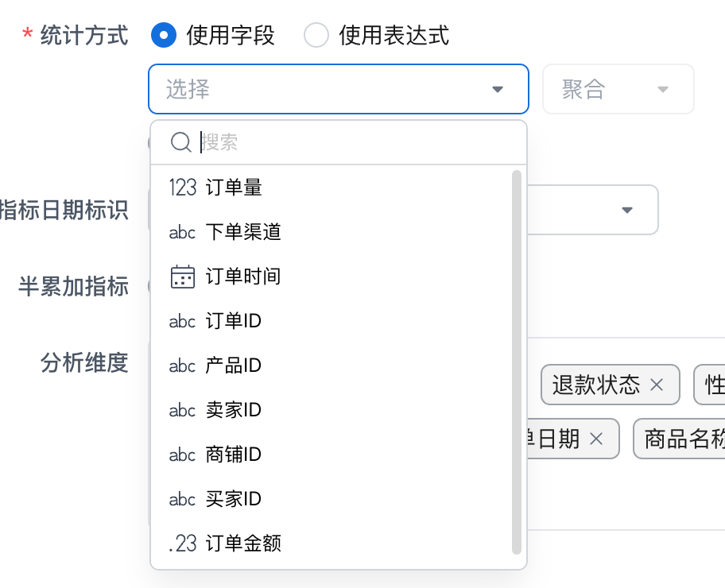Choose 产品ID from the field list

(x=234, y=366)
